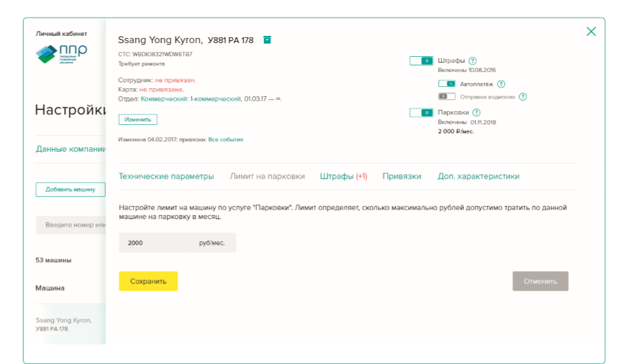The height and width of the screenshot is (364, 619).
Task: Click the 2 000 ₽/мес. parking amount
Action: click(x=456, y=131)
